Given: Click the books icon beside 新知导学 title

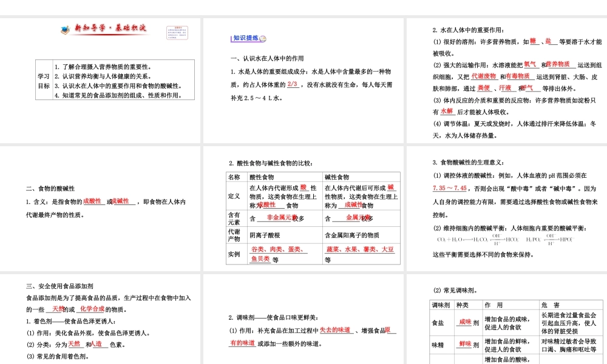Looking at the screenshot, I should pos(65,29).
